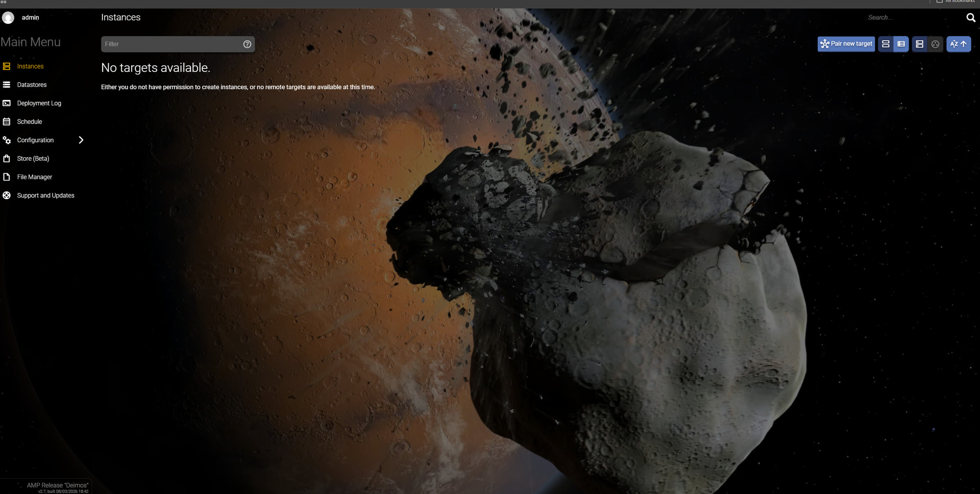Toggle the circular dots grouping option
This screenshot has width=980, height=494.
(x=935, y=44)
